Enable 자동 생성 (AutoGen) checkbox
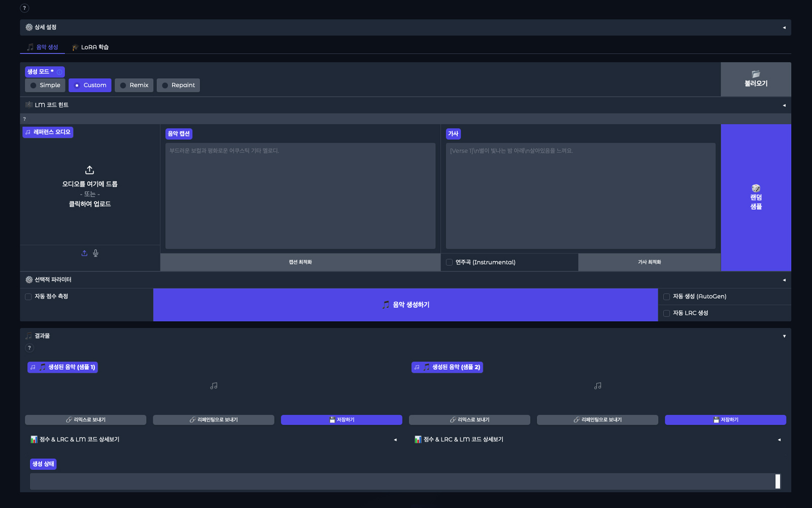Screen dimensions: 812x508 pyautogui.click(x=666, y=297)
